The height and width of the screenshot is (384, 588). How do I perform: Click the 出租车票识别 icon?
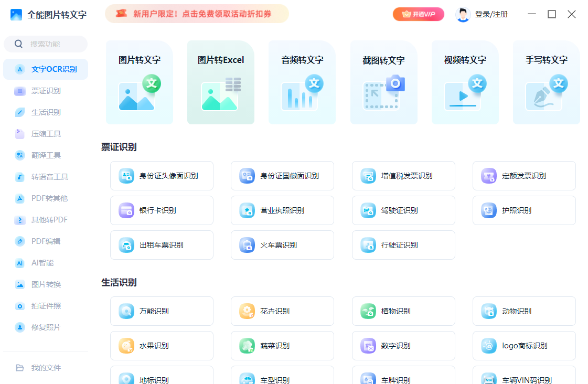pos(126,246)
